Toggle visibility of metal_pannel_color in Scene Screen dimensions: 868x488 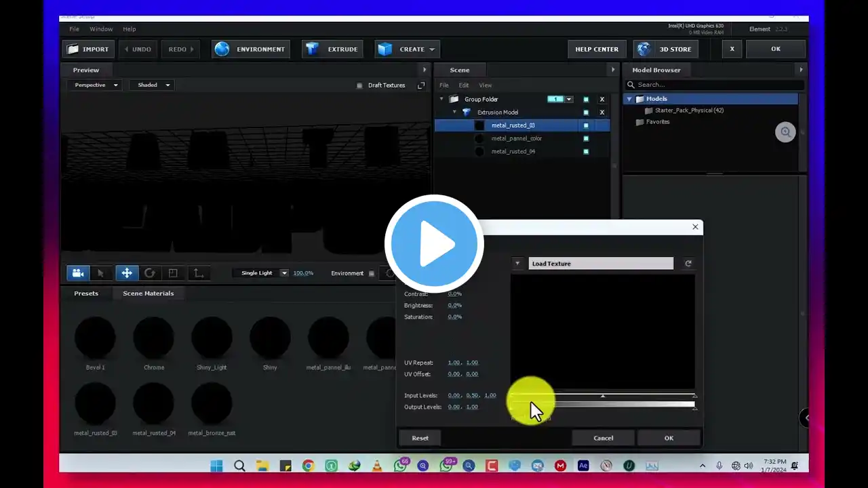[586, 138]
